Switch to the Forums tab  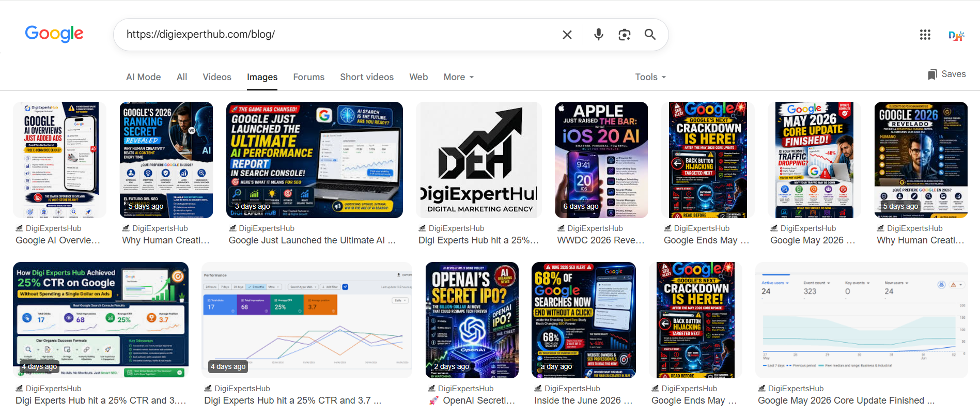coord(308,77)
